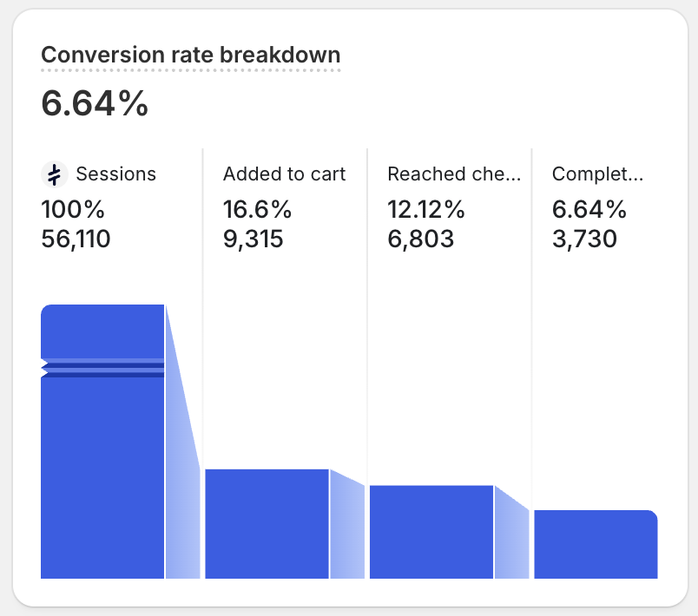Click the 6,803 reached checkout count
Image resolution: width=698 pixels, height=616 pixels.
(x=421, y=239)
